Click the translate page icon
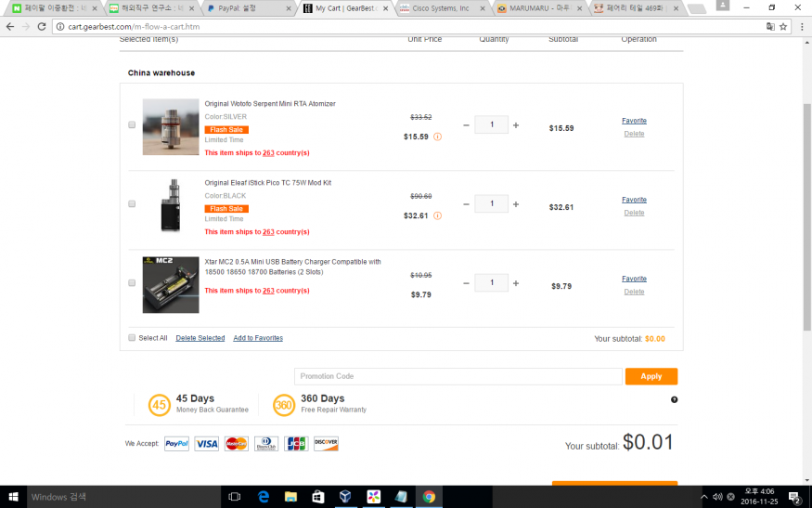This screenshot has width=812, height=508. (x=770, y=26)
